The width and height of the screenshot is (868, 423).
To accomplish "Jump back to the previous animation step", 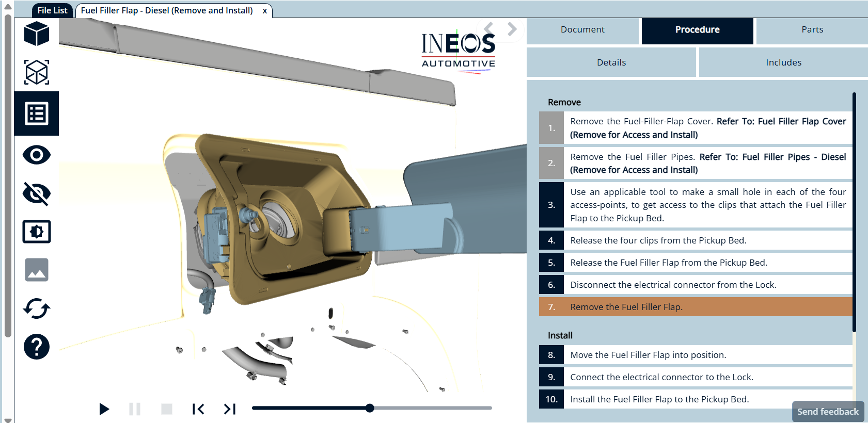I will 198,409.
